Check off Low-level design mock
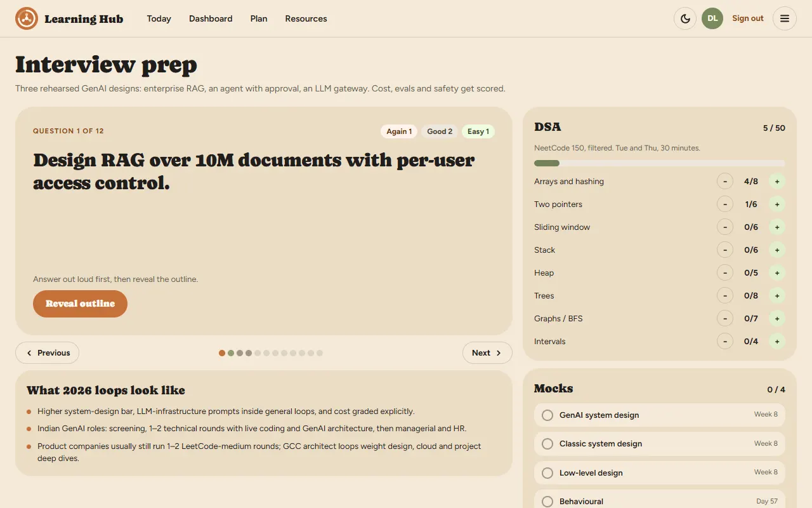The width and height of the screenshot is (812, 508). (547, 473)
